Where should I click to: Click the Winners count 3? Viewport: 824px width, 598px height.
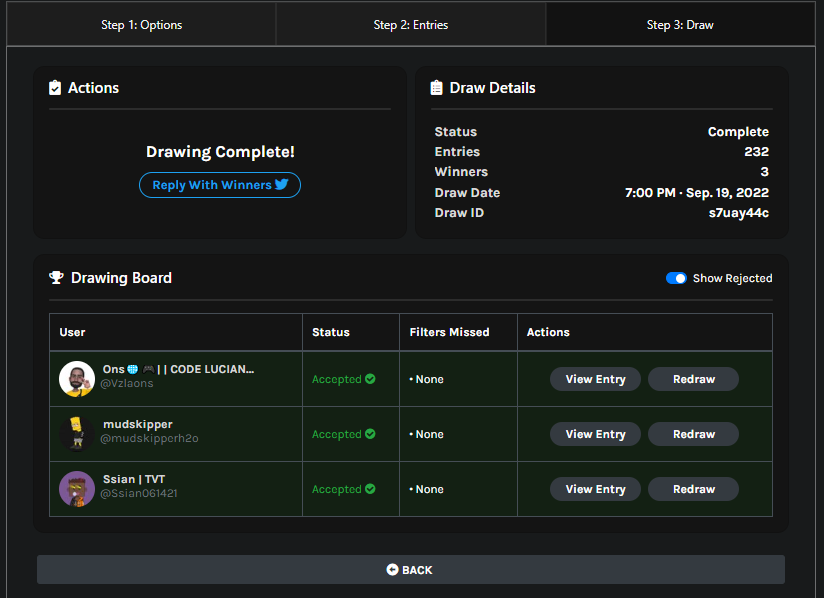click(x=764, y=172)
